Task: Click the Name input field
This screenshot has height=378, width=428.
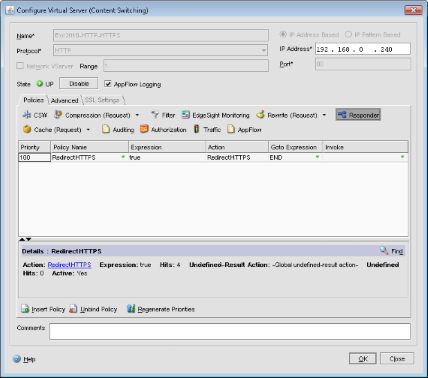Action: pyautogui.click(x=161, y=35)
